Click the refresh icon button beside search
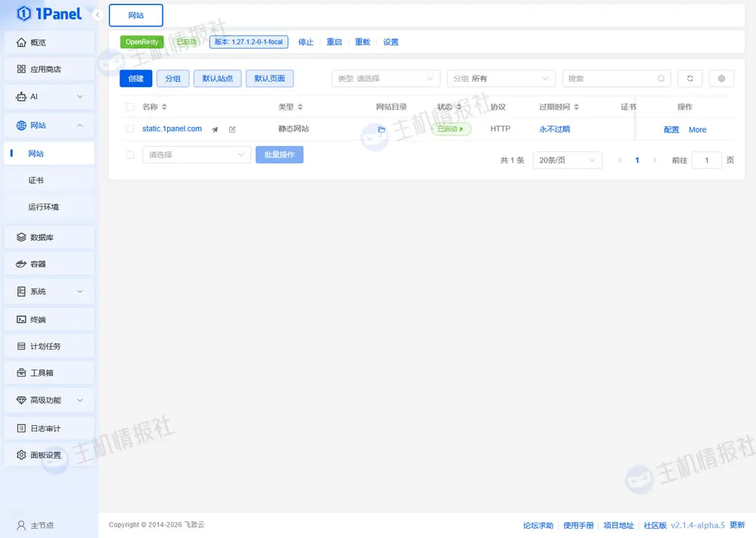This screenshot has height=538, width=756. click(689, 79)
